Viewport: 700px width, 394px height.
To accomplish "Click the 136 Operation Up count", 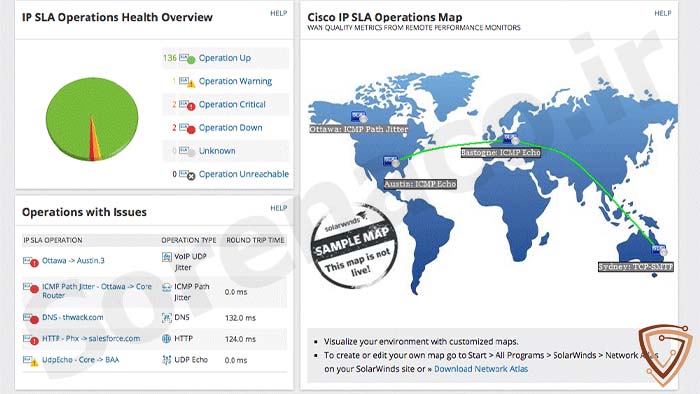I will [x=170, y=58].
